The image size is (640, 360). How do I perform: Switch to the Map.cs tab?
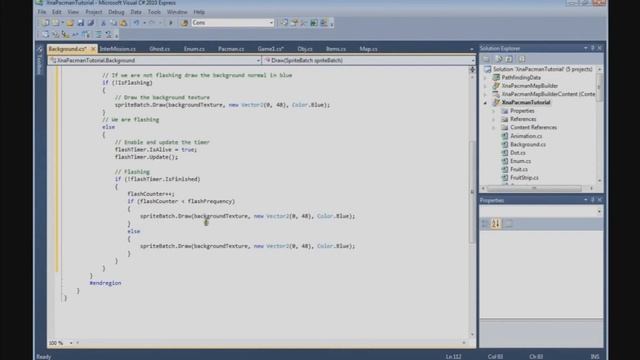pyautogui.click(x=369, y=49)
